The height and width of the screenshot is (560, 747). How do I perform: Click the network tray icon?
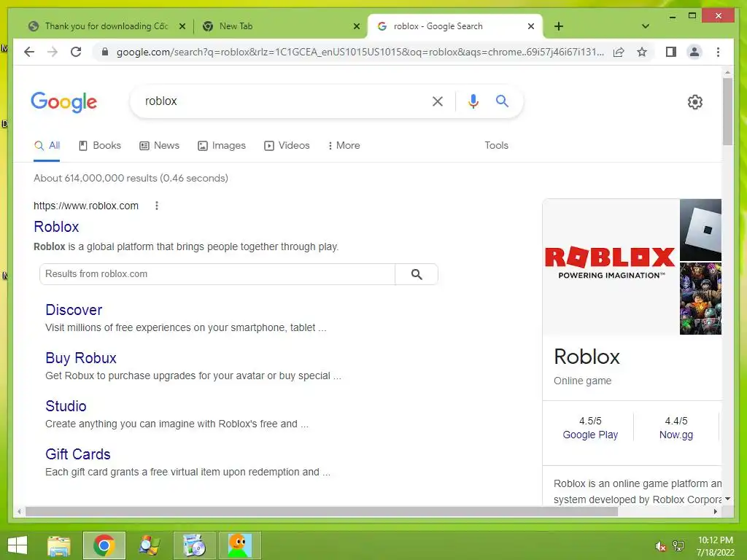click(x=678, y=546)
